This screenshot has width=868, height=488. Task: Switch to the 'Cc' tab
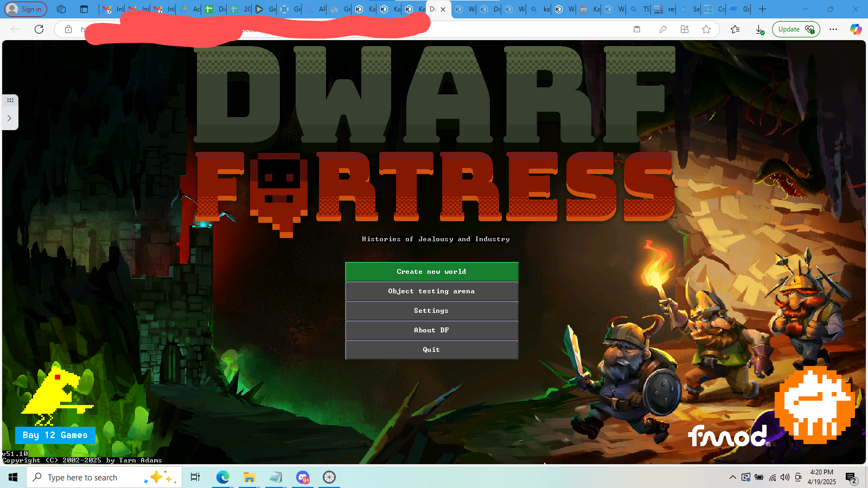714,9
